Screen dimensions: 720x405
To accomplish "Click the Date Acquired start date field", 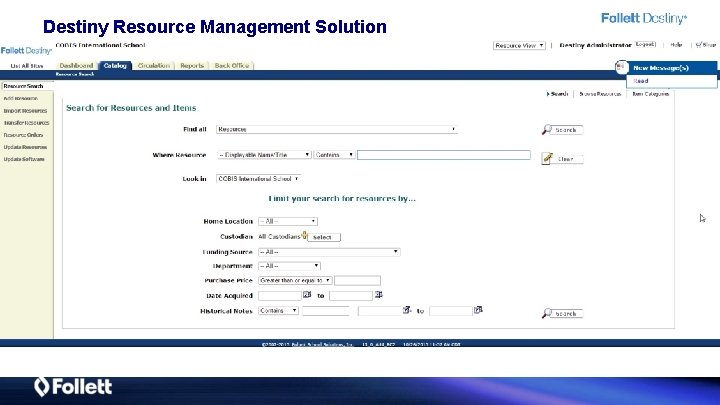I will point(280,296).
